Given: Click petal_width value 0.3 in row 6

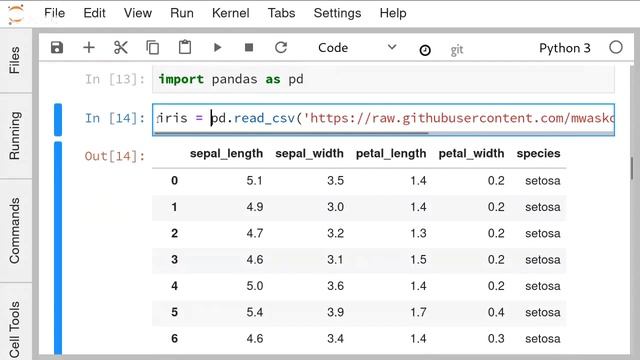Looking at the screenshot, I should (496, 339).
